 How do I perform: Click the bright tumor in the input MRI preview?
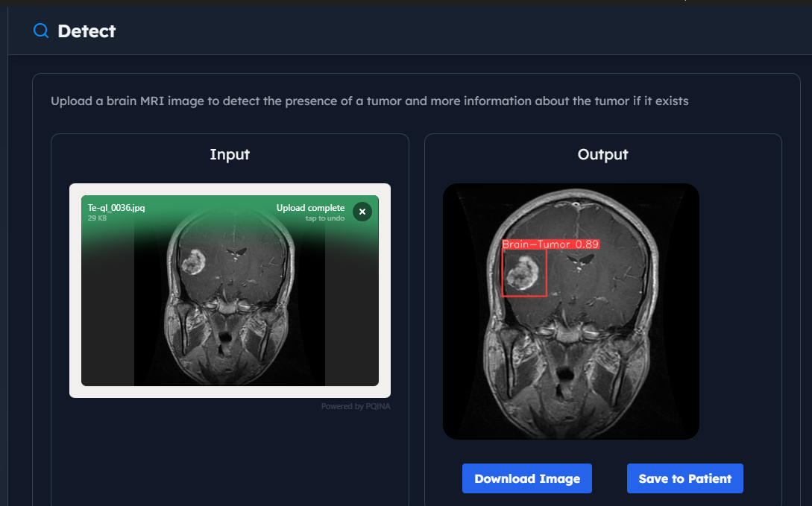(x=193, y=262)
